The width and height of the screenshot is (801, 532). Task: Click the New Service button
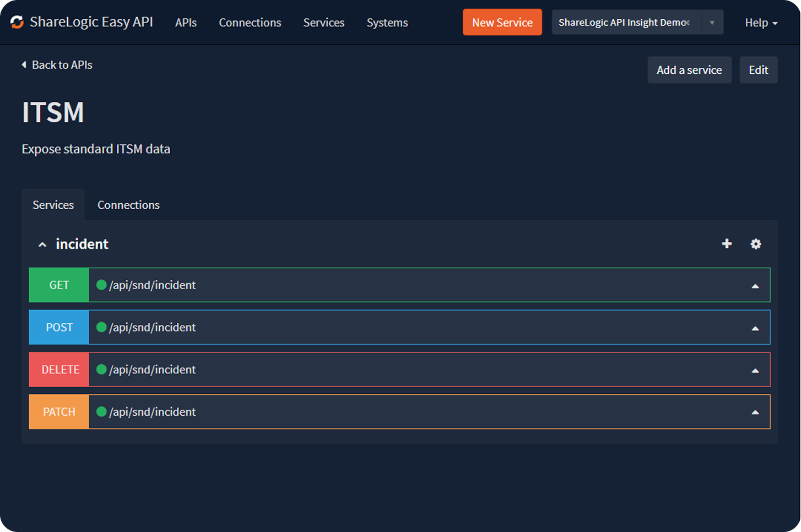click(502, 22)
